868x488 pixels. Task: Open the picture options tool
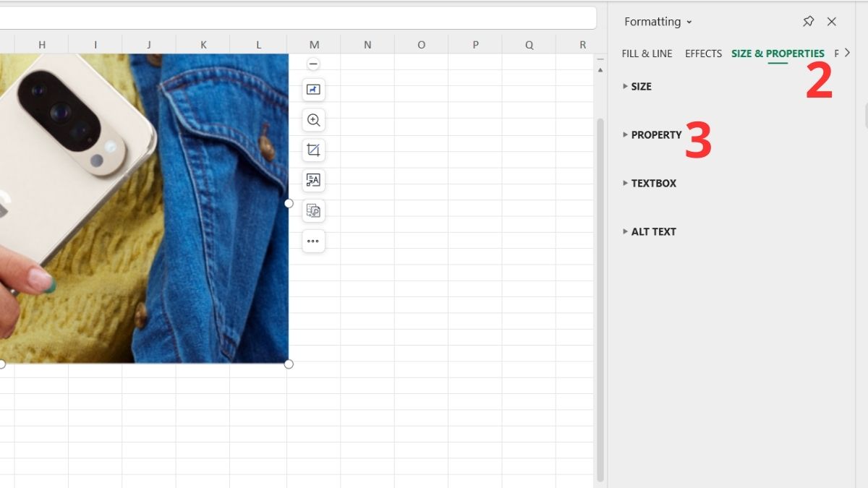pos(313,90)
